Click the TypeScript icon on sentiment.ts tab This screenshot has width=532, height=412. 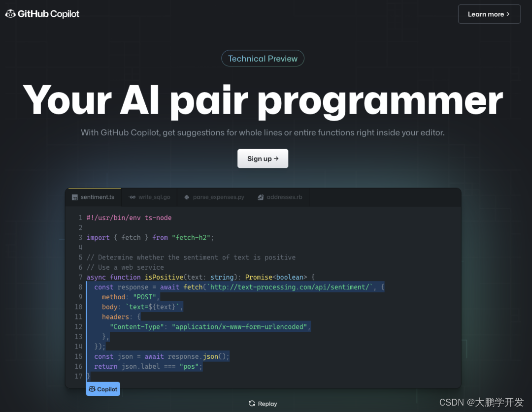coord(75,197)
